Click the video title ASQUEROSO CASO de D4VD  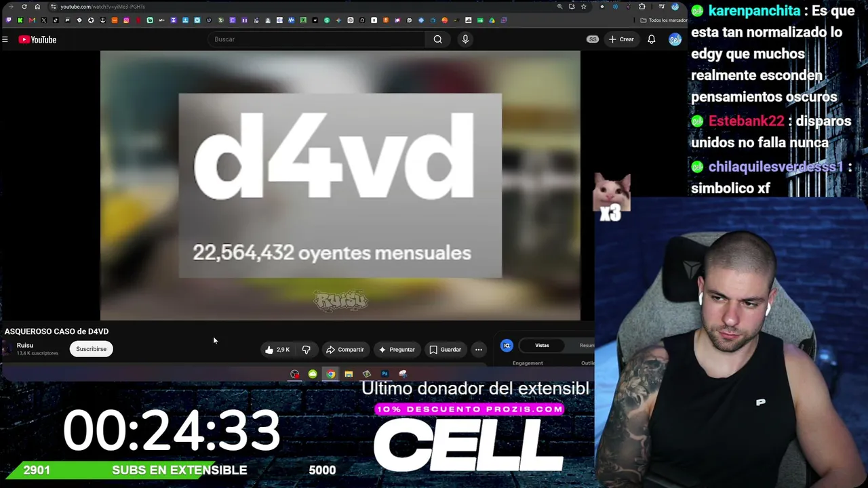(x=56, y=331)
